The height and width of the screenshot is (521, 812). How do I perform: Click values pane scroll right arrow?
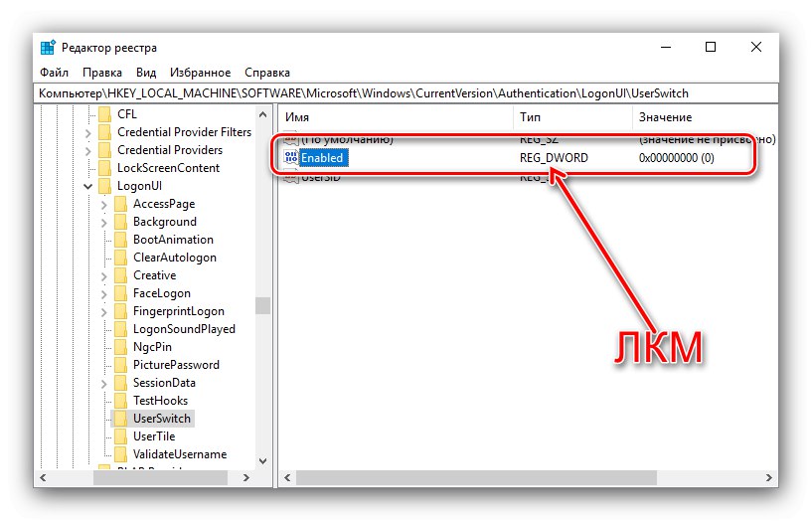769,477
